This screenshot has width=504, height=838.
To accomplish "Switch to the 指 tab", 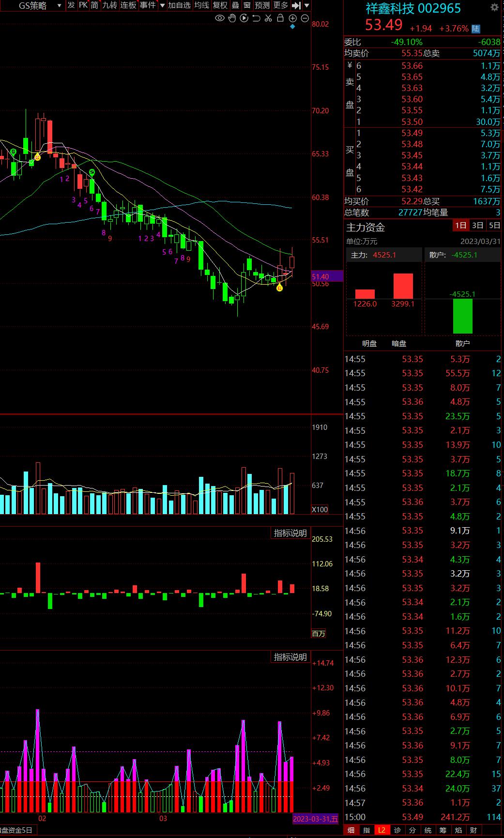I will point(367,830).
